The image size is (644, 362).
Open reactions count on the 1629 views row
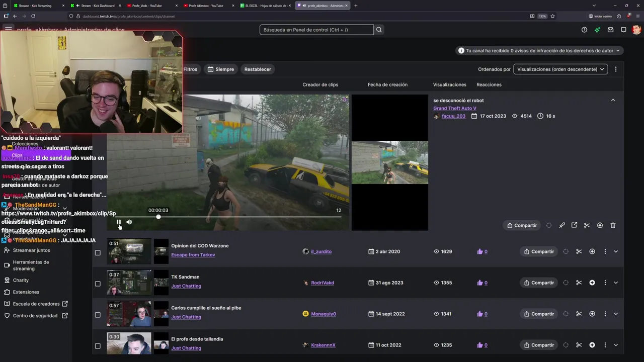[x=482, y=251]
